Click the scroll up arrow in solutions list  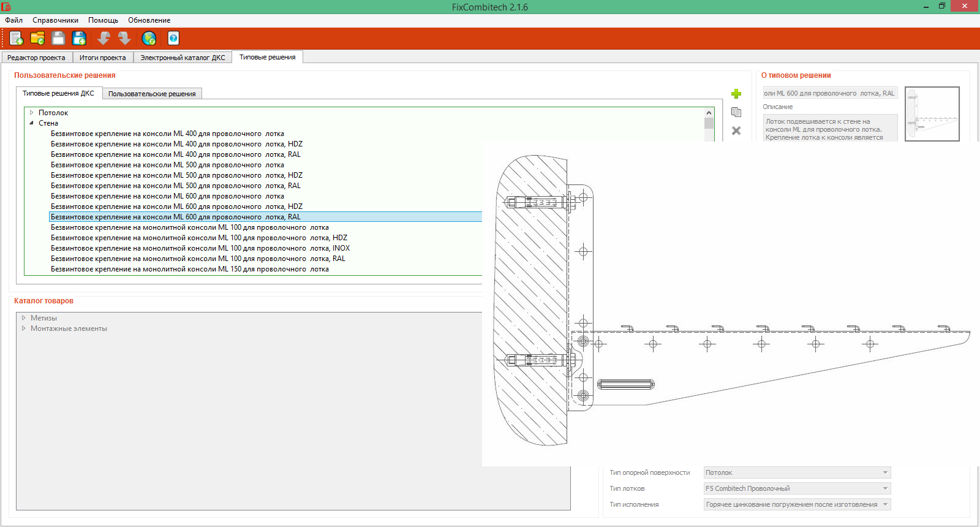click(x=709, y=113)
